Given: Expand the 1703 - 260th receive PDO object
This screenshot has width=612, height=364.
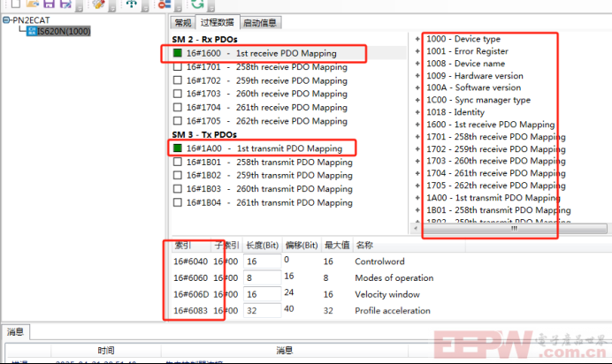Looking at the screenshot, I should (417, 161).
